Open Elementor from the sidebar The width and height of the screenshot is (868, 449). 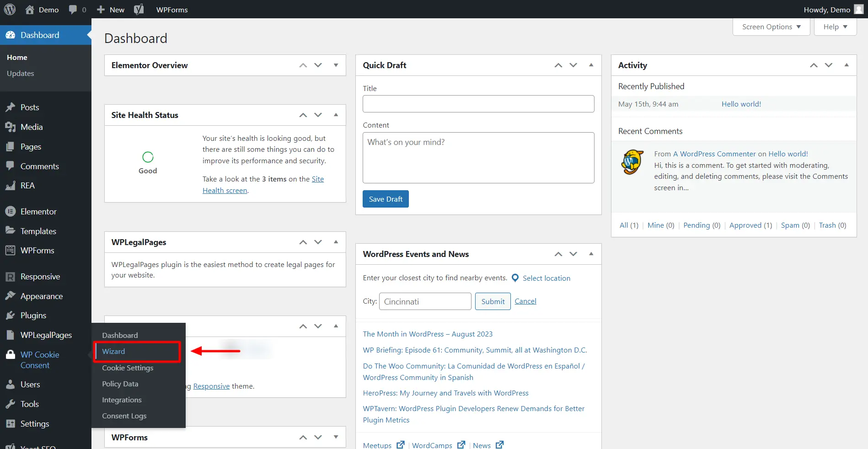[x=38, y=212]
